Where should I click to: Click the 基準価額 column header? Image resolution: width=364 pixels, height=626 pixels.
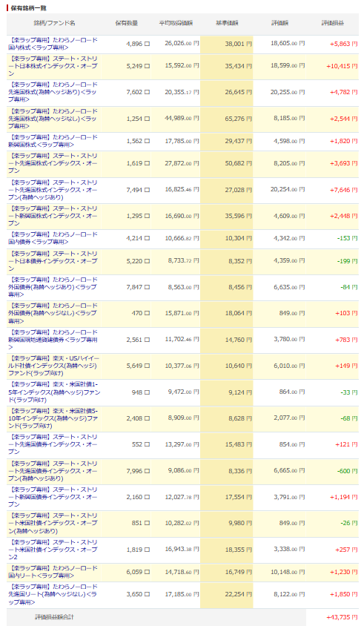pyautogui.click(x=227, y=23)
